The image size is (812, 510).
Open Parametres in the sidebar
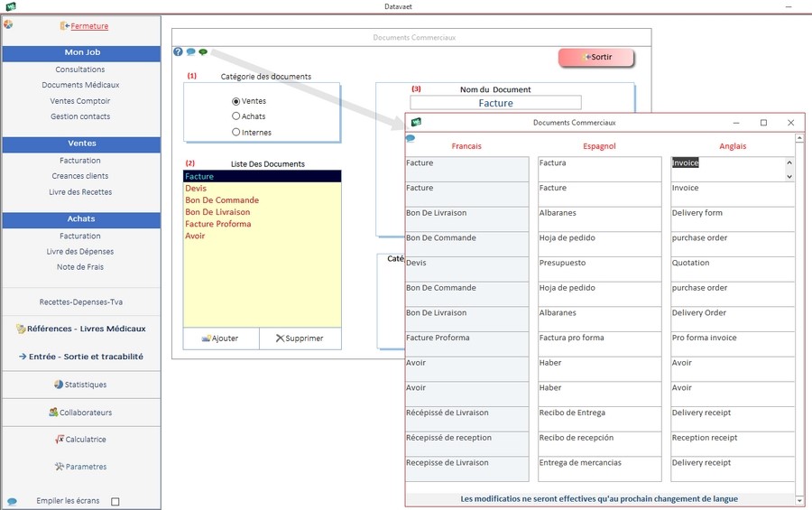pos(86,467)
